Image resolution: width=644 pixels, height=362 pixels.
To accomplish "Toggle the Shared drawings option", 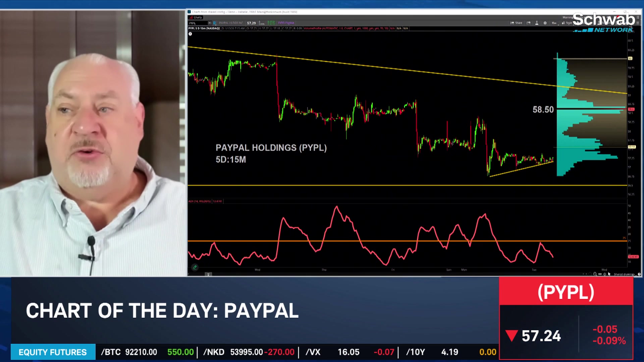I will (x=625, y=274).
